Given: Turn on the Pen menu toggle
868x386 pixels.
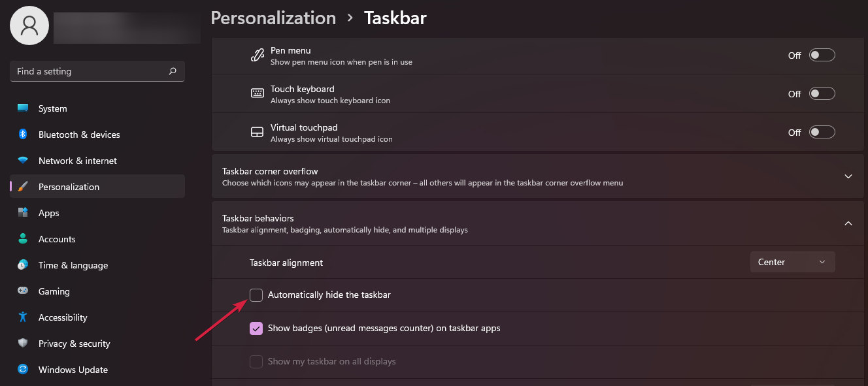Looking at the screenshot, I should pyautogui.click(x=822, y=56).
